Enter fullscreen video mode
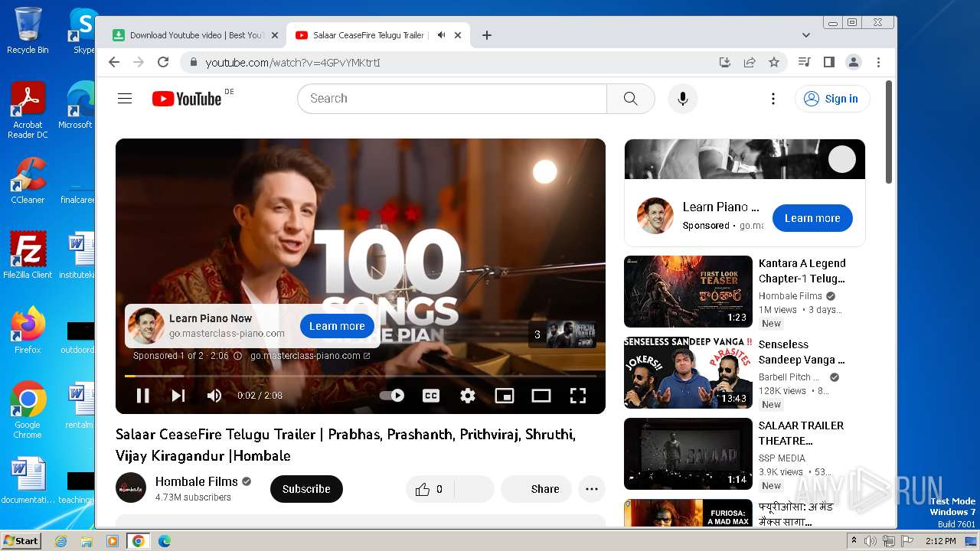980x551 pixels. pos(578,396)
